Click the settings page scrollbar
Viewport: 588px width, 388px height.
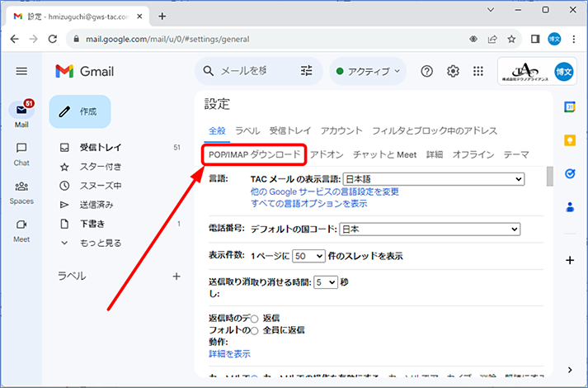click(550, 177)
